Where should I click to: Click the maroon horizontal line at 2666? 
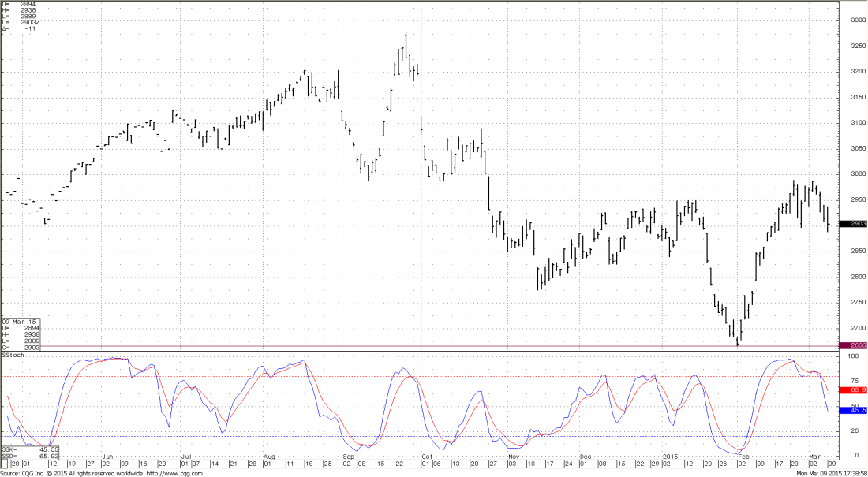pyautogui.click(x=395, y=345)
